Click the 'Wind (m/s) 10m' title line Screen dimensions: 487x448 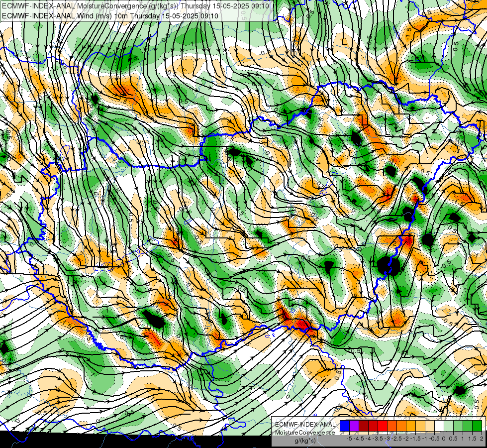tap(110, 16)
